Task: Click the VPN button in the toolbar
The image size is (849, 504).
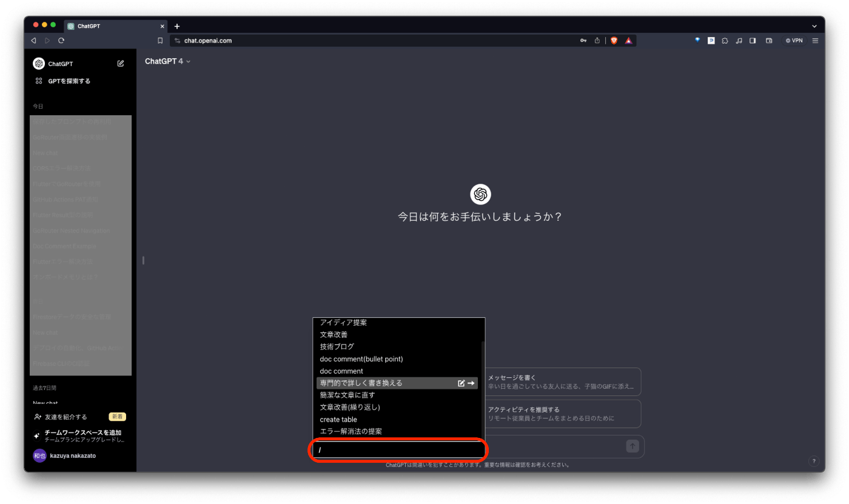Action: pos(794,41)
